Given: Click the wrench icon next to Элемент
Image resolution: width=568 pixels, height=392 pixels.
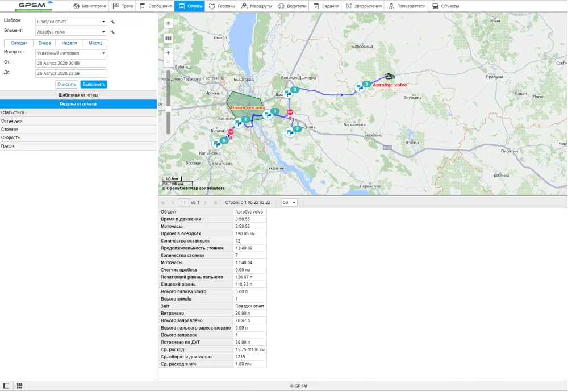Looking at the screenshot, I should click(x=112, y=32).
